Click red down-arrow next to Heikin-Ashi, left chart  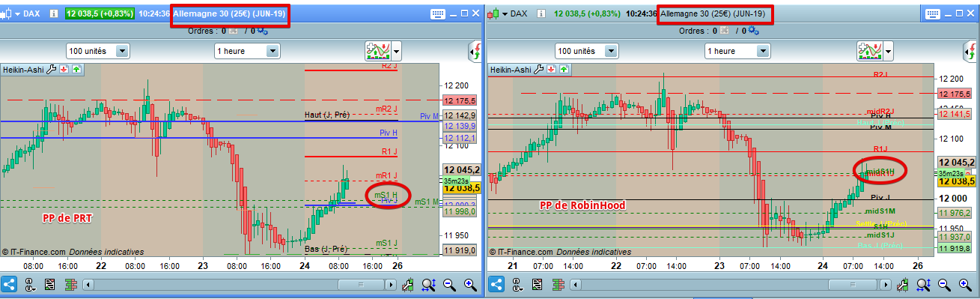64,70
